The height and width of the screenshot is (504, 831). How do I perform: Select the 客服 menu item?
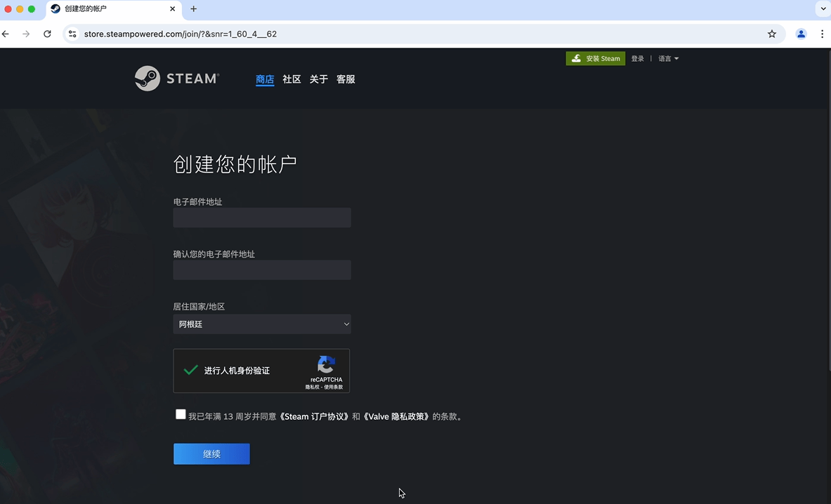pos(346,79)
